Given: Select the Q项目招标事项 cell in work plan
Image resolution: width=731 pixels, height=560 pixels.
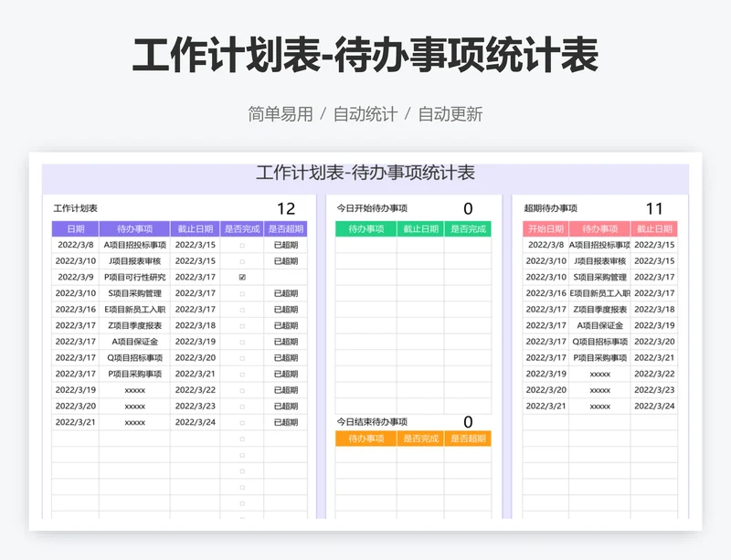Looking at the screenshot, I should 134,358.
